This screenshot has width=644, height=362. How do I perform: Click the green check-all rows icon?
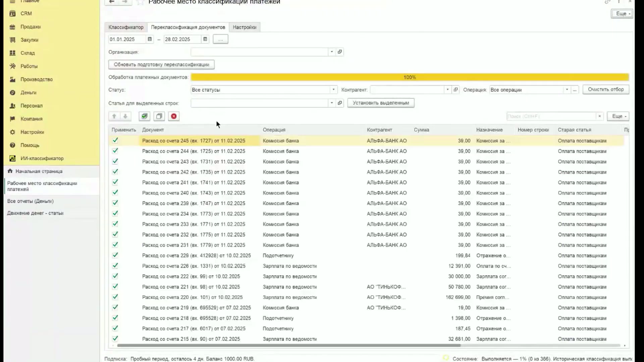coord(144,116)
